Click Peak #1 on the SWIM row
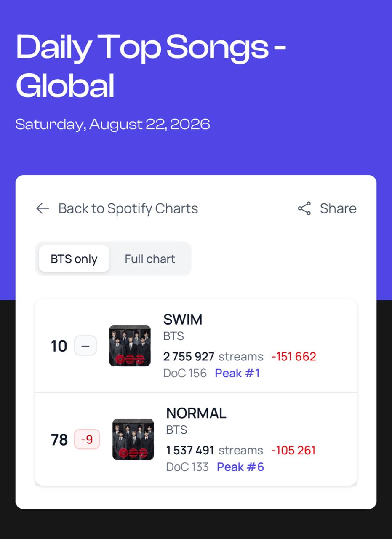392x539 pixels. click(x=237, y=373)
